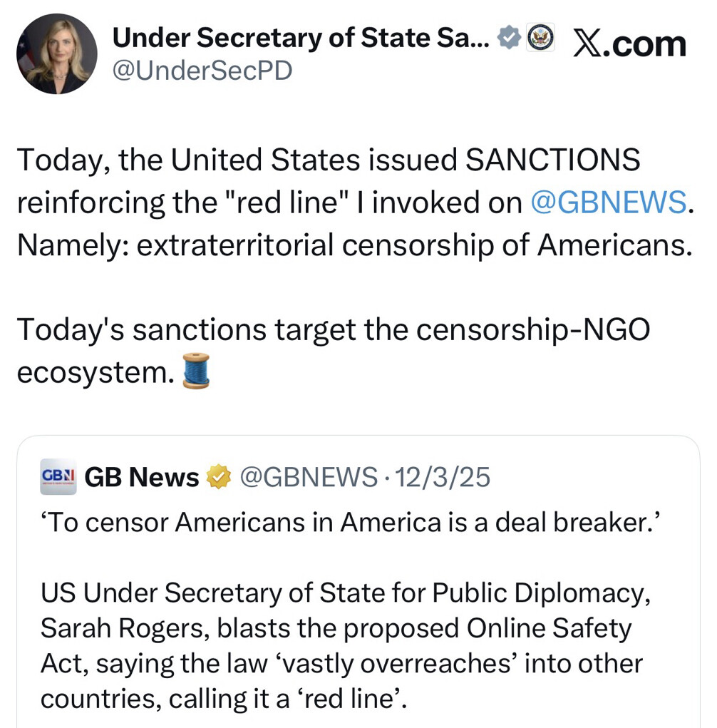Click "Online Safety" text in quoted post
717x728 pixels.
click(x=549, y=628)
